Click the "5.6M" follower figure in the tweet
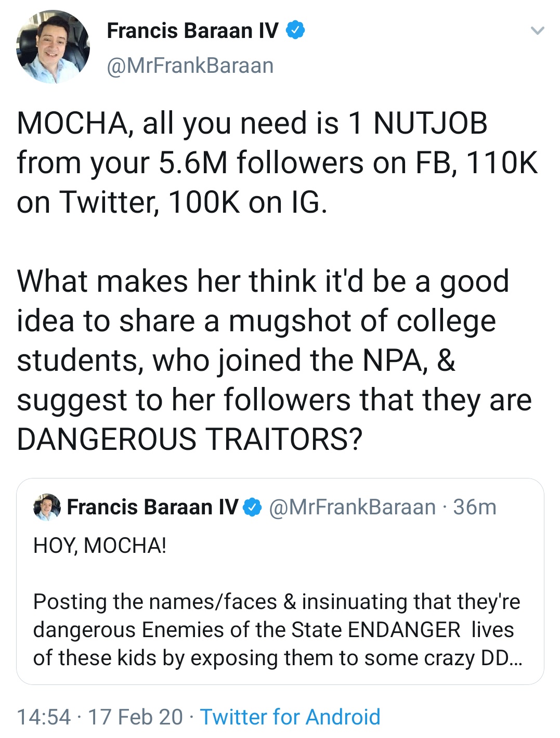Image resolution: width=560 pixels, height=738 pixels. pyautogui.click(x=193, y=163)
